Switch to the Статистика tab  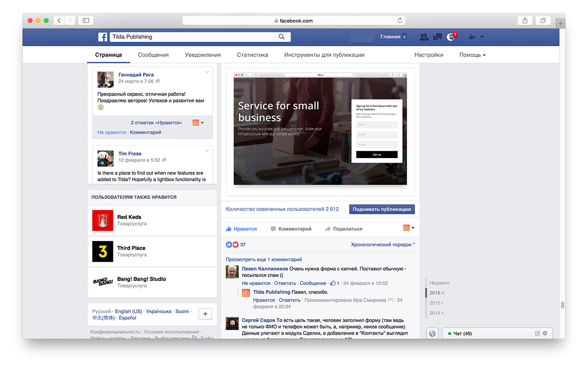[x=252, y=55]
